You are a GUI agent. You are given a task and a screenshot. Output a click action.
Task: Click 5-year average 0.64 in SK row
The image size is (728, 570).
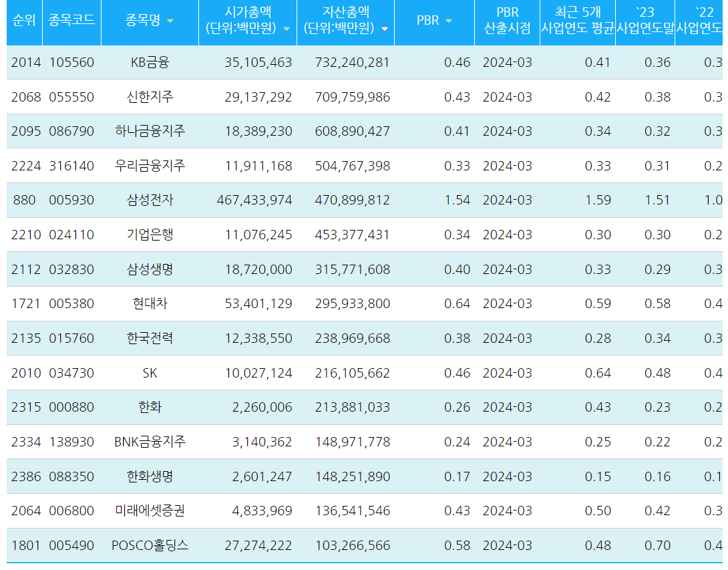tap(598, 373)
